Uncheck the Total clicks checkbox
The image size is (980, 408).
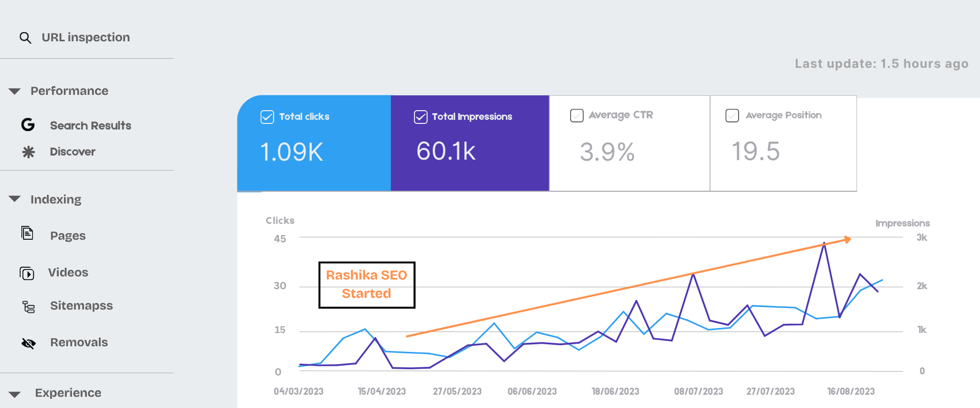[x=267, y=117]
